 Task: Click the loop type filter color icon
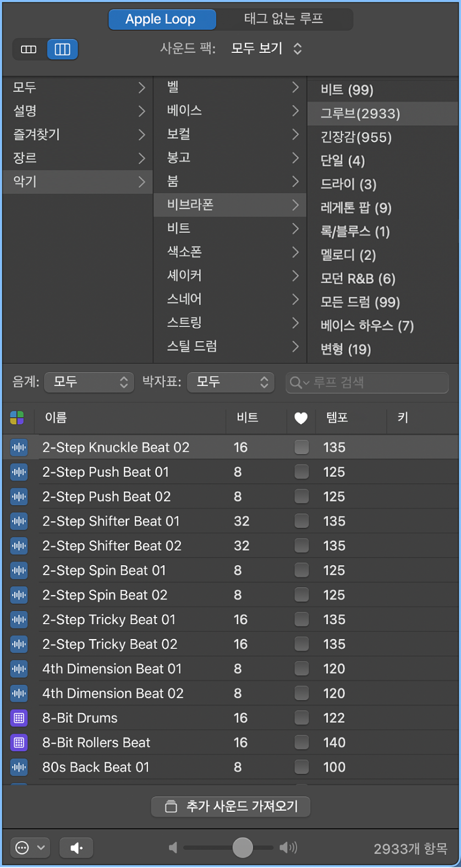(x=17, y=418)
